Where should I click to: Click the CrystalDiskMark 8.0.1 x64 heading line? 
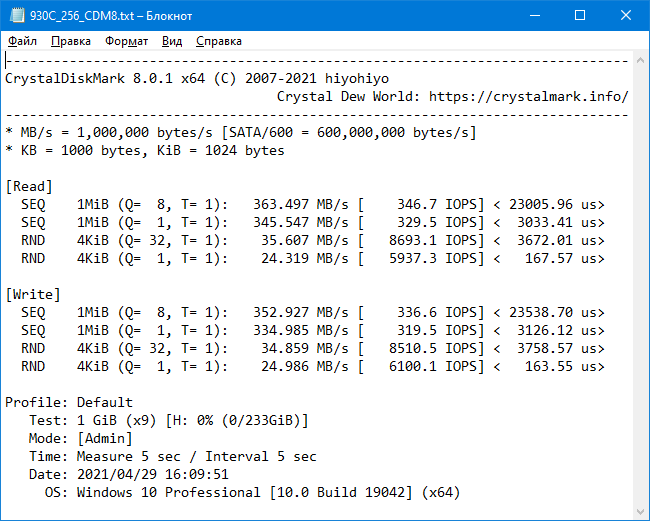point(197,79)
